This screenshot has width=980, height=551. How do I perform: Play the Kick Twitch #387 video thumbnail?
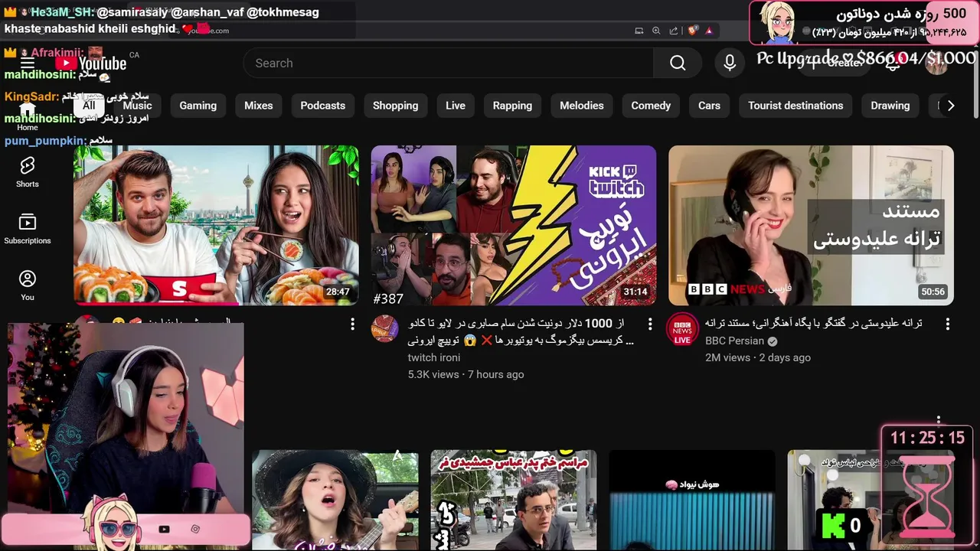[x=514, y=226]
